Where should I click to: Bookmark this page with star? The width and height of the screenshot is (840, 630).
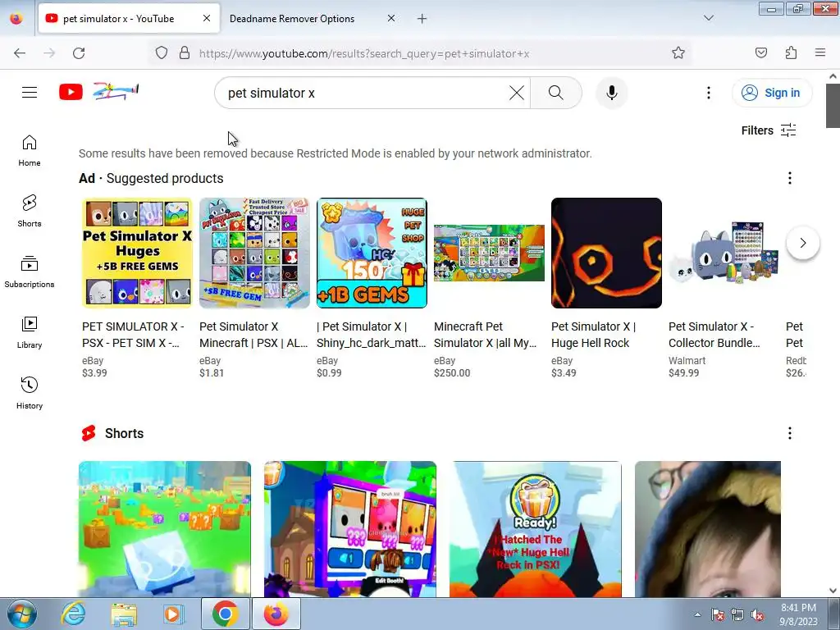[x=678, y=53]
